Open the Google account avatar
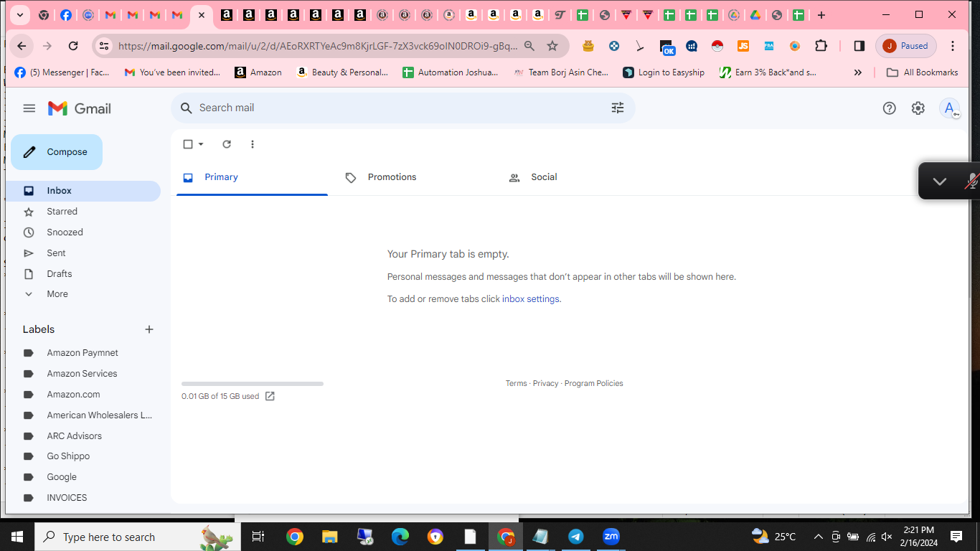This screenshot has width=980, height=551. click(x=949, y=108)
